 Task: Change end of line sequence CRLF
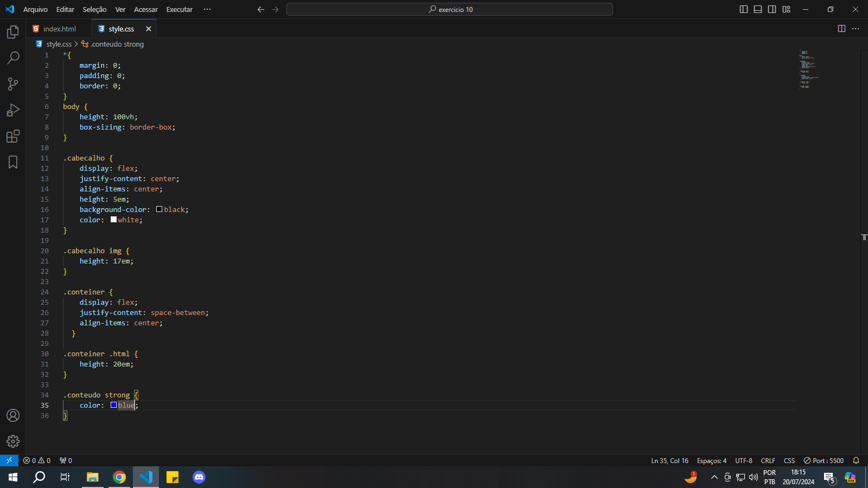(x=768, y=460)
